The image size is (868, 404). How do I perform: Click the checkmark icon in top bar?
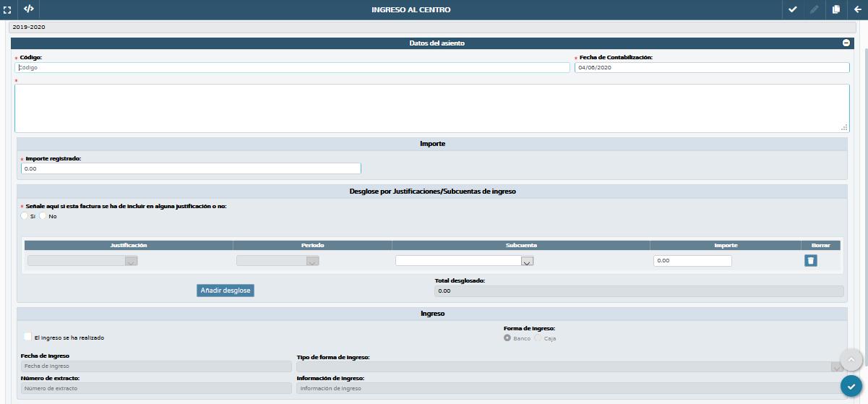tap(793, 9)
